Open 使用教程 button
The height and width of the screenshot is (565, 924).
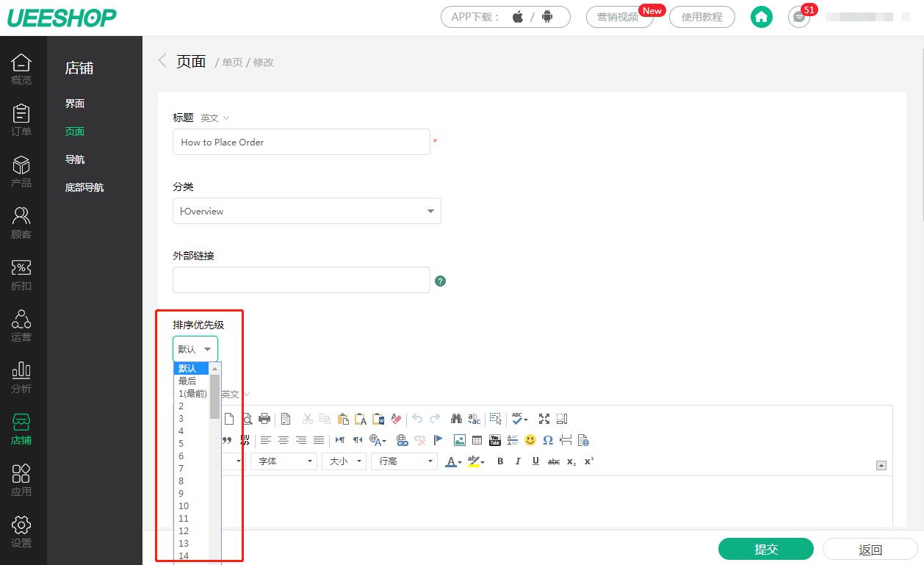(x=702, y=17)
